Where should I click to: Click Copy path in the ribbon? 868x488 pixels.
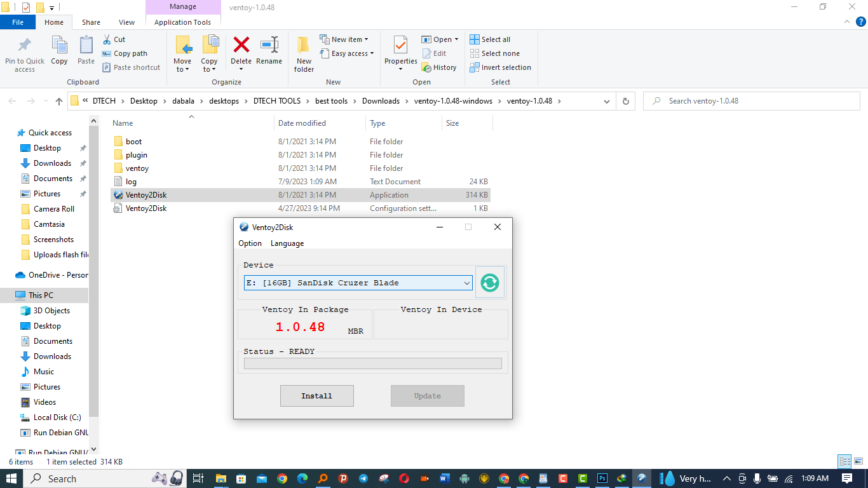click(125, 53)
